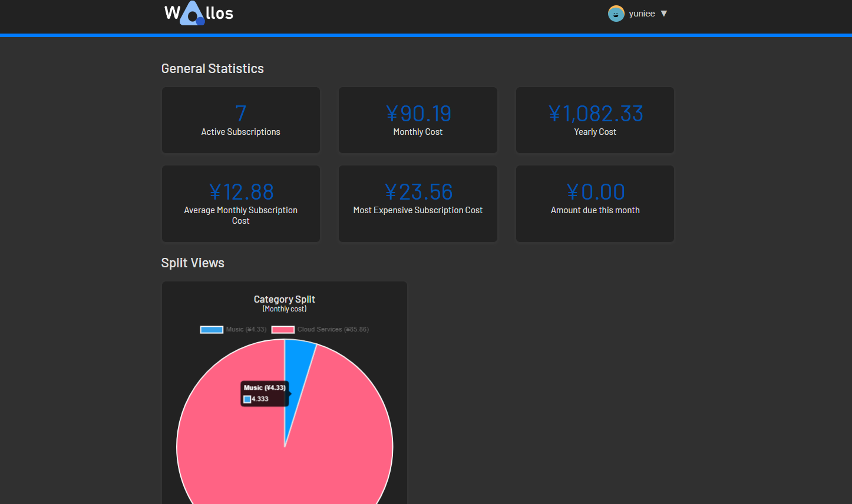The height and width of the screenshot is (504, 852).
Task: Toggle the Cloud Services (¥85.86) legend label
Action: coord(333,330)
